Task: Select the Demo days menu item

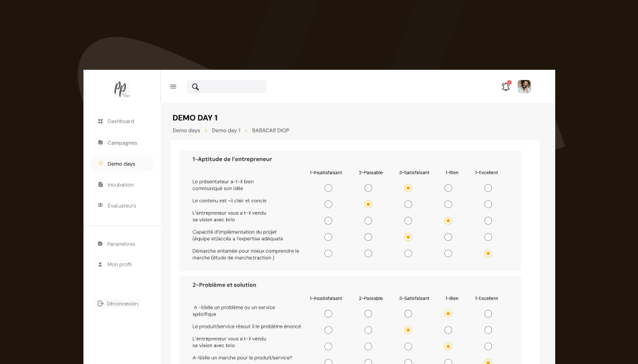Action: click(x=122, y=163)
